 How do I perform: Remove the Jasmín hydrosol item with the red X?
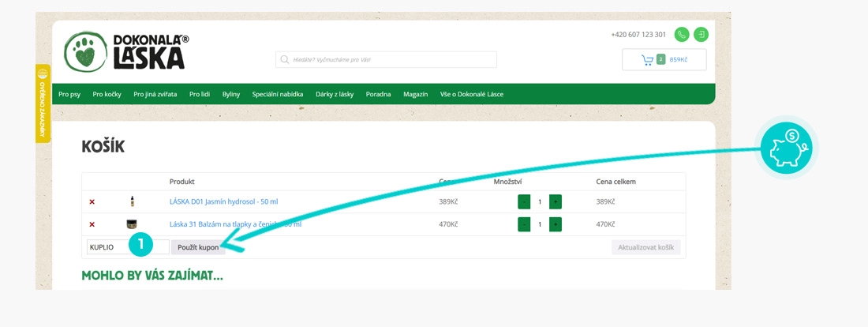92,201
